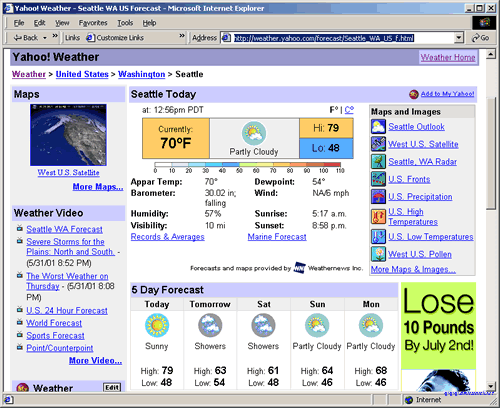The image size is (500, 408).
Task: Click the address URL field
Action: coord(343,38)
